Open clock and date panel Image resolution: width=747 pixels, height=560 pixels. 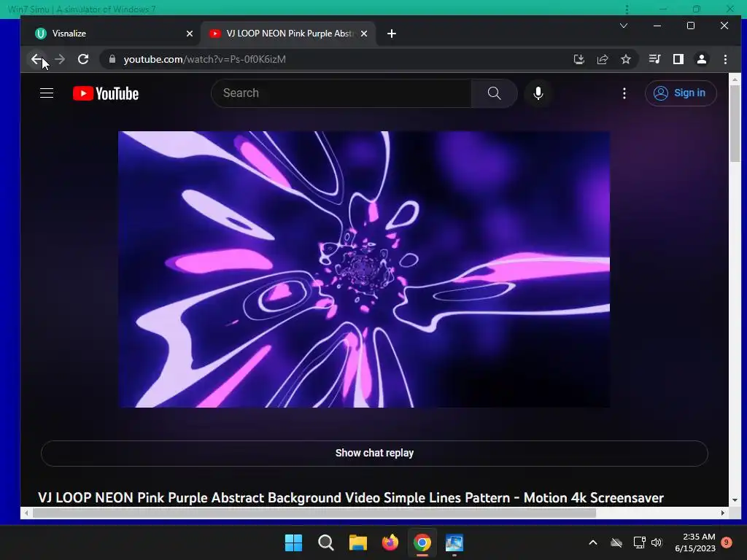695,542
